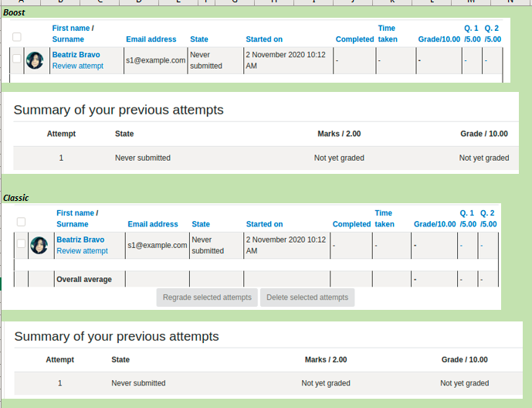The height and width of the screenshot is (408, 532).
Task: Sort by Email address in the Classic table
Action: click(153, 224)
